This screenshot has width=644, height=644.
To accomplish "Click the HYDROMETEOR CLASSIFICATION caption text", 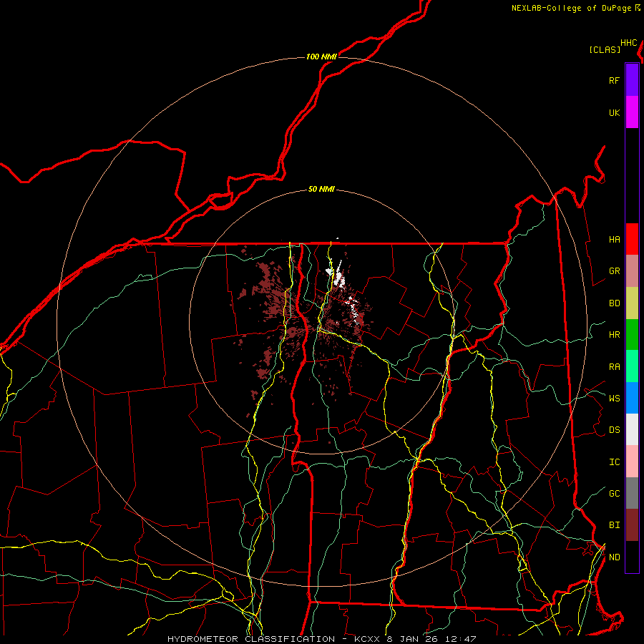I will tap(251, 639).
